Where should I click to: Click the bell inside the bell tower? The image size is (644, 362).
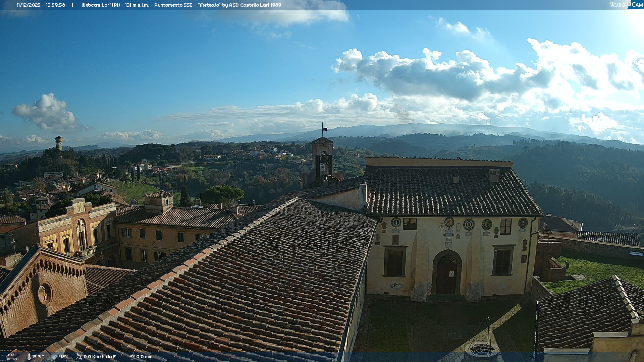[x=323, y=160]
